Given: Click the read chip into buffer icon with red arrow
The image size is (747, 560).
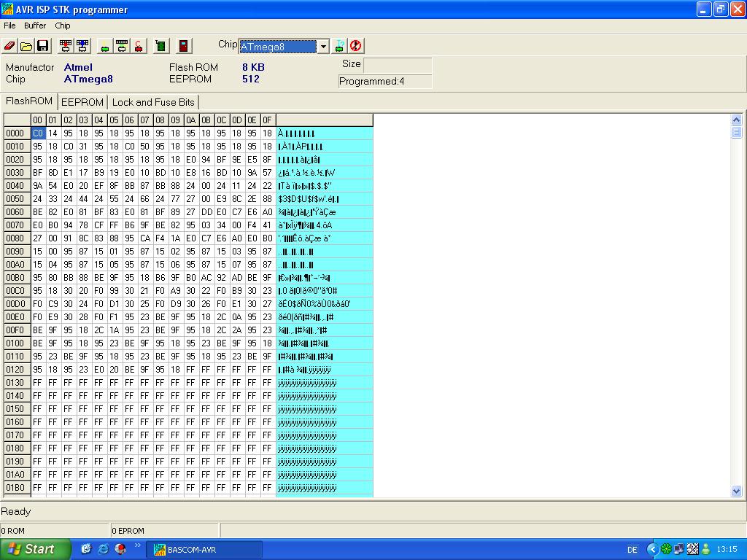Looking at the screenshot, I should point(66,46).
